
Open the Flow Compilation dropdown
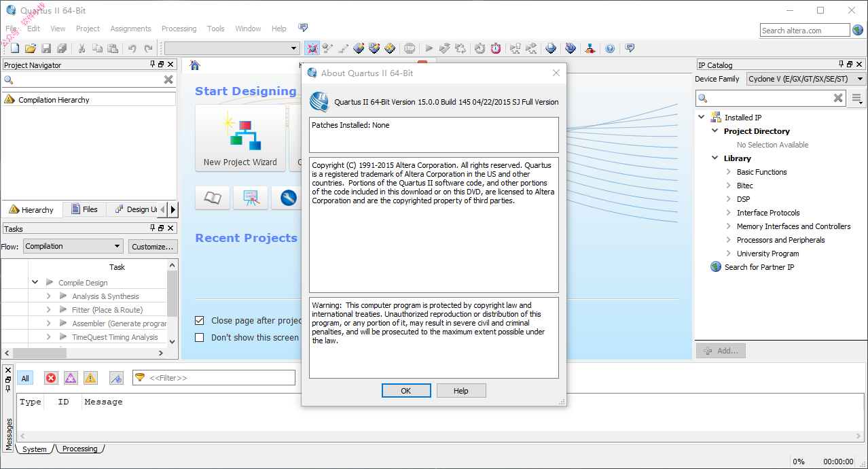coord(73,246)
